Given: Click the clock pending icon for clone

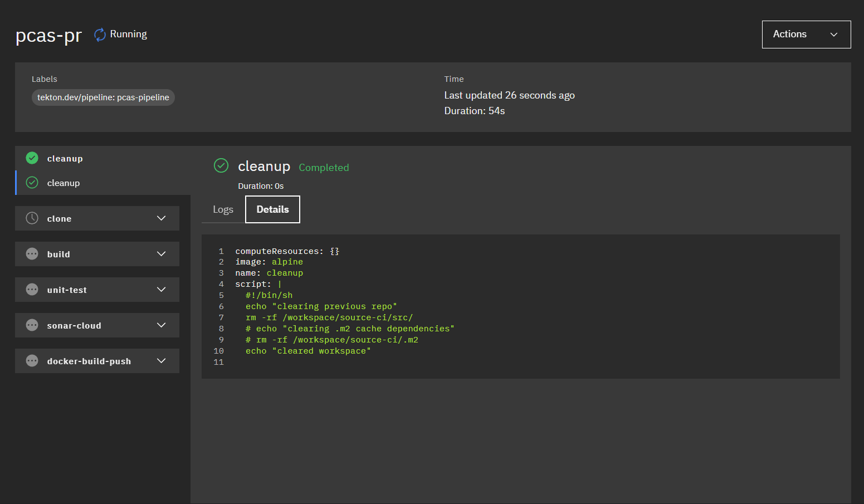Looking at the screenshot, I should pos(32,218).
